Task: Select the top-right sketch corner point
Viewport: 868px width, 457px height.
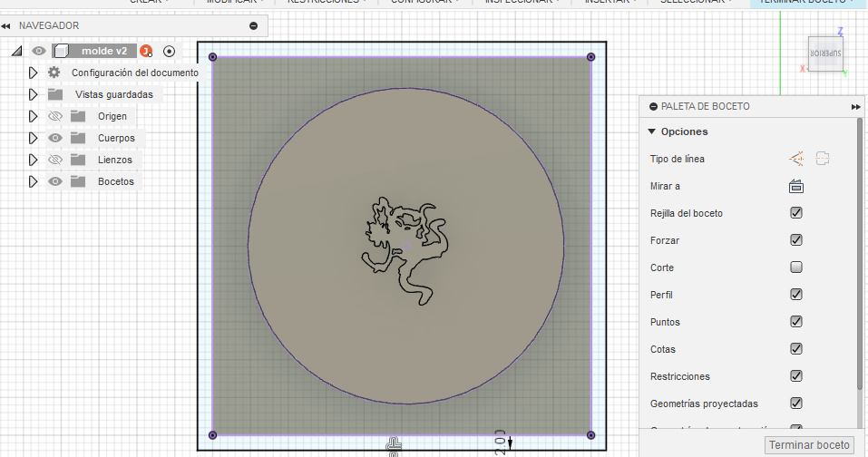Action: (x=590, y=57)
